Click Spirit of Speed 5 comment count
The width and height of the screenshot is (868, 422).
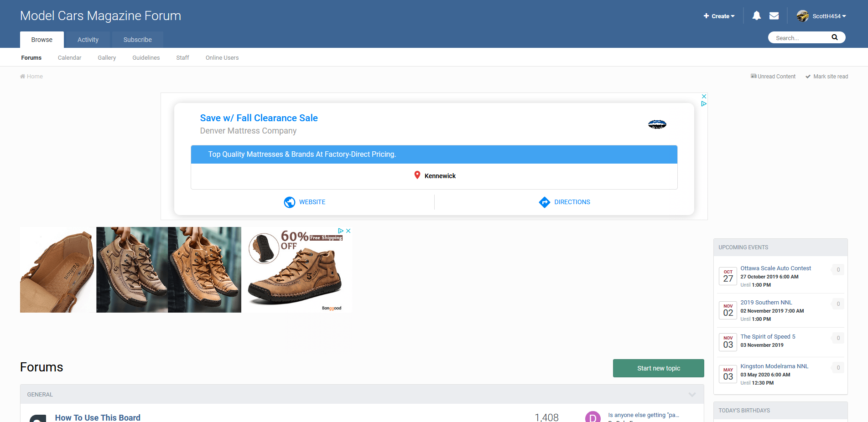tap(838, 338)
